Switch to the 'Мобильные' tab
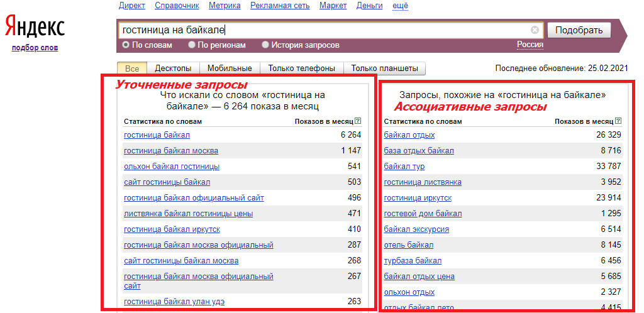 click(230, 69)
